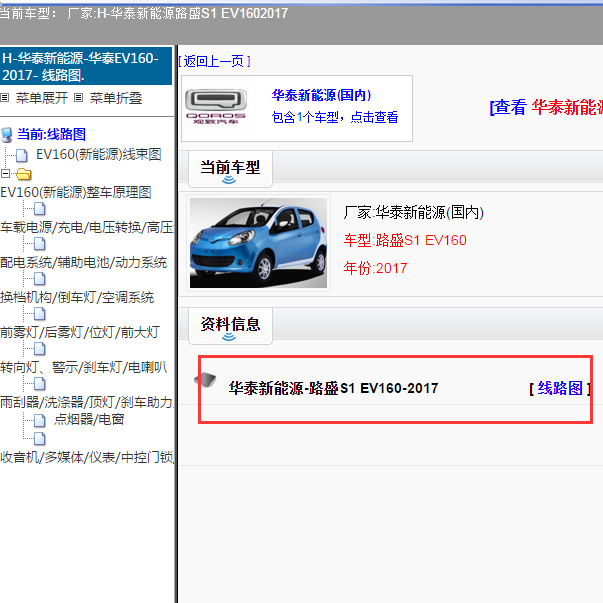Click the 查看 华泰新能源 link
Viewport: 603px width, 603px height.
[x=546, y=107]
